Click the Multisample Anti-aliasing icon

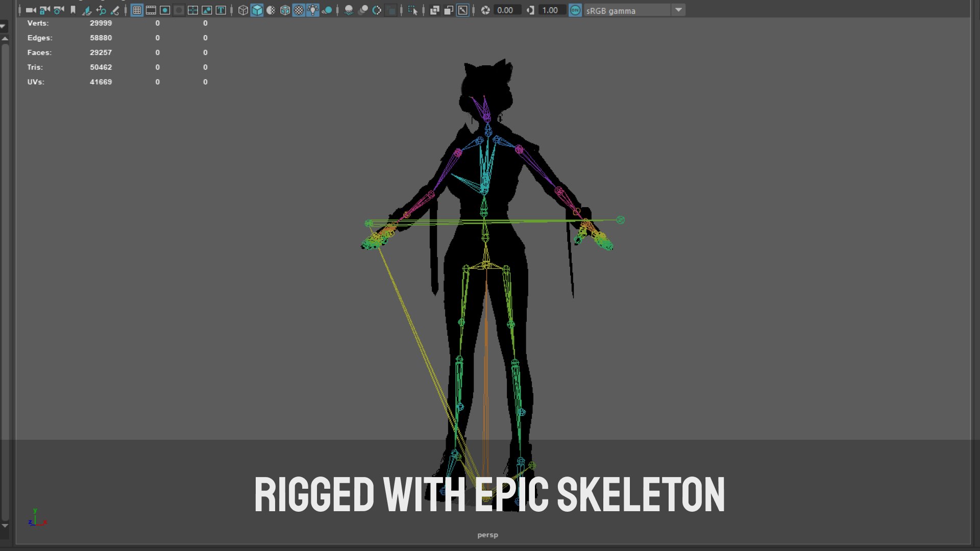[x=377, y=10]
